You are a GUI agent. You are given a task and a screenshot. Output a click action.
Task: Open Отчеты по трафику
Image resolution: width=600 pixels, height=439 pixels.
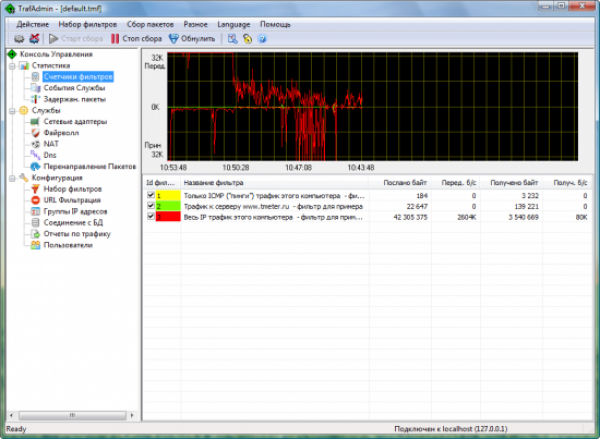[76, 233]
